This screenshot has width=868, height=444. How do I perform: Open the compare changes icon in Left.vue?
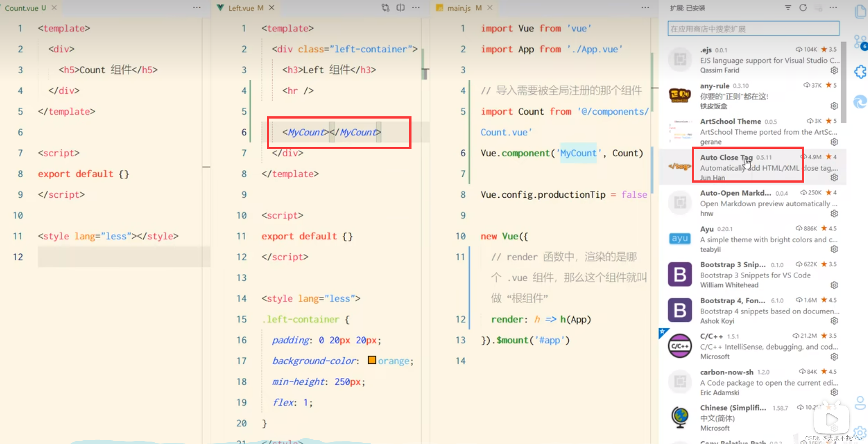386,7
